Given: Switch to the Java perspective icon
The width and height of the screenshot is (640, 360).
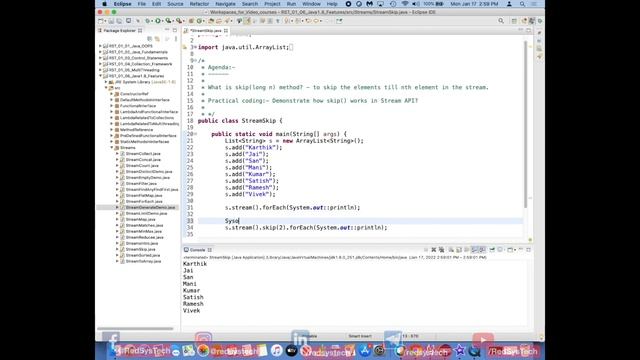Looking at the screenshot, I should 532,21.
